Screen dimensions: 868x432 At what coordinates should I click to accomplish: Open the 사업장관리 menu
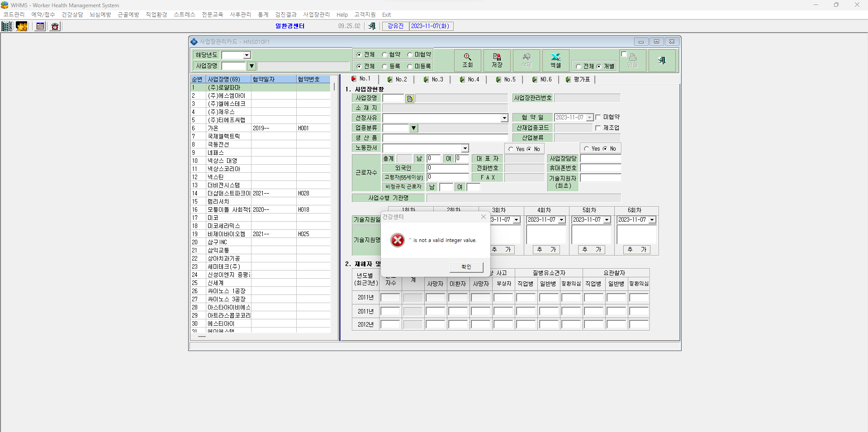coord(316,14)
